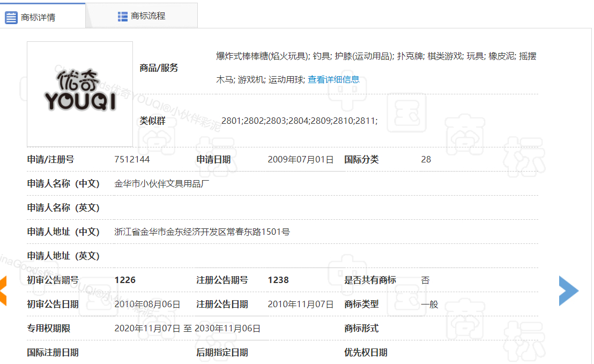
Task: Click the 专用权期限 label
Action: [x=48, y=329]
